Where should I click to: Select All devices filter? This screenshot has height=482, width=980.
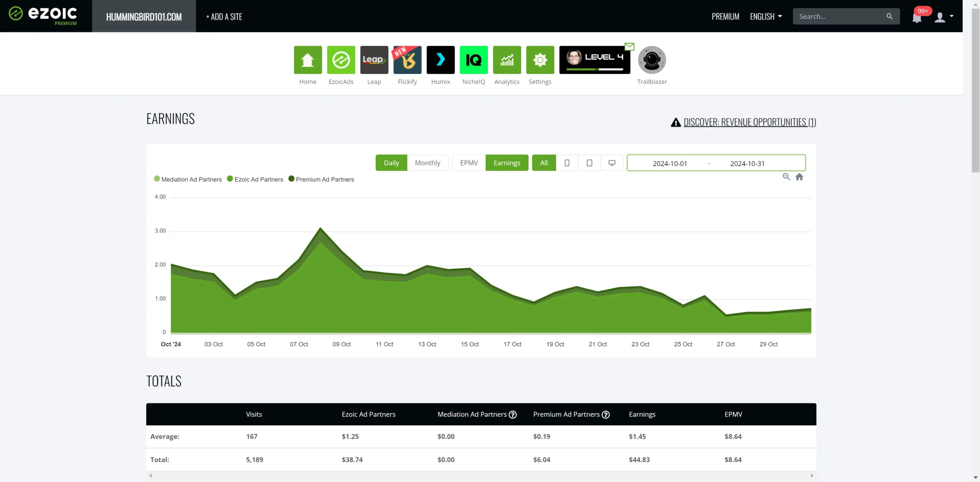544,163
